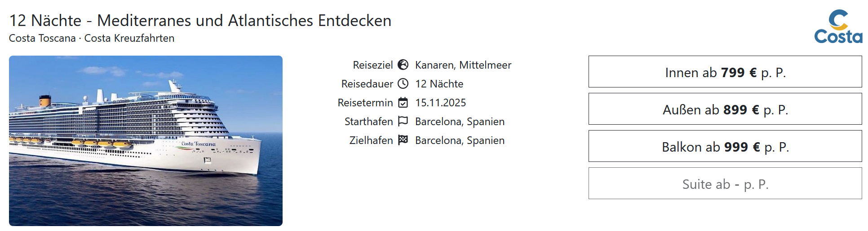This screenshot has height=231, width=868.
Task: Select the unavailable Suite cabin option
Action: 725,183
